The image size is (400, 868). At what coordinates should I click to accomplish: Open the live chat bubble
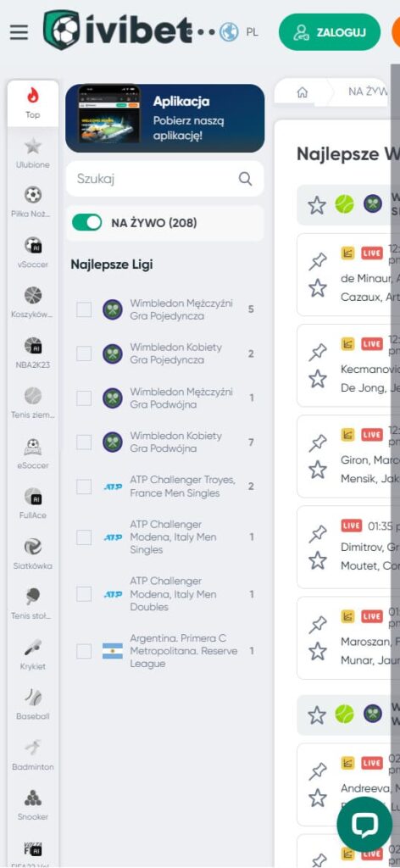click(364, 825)
